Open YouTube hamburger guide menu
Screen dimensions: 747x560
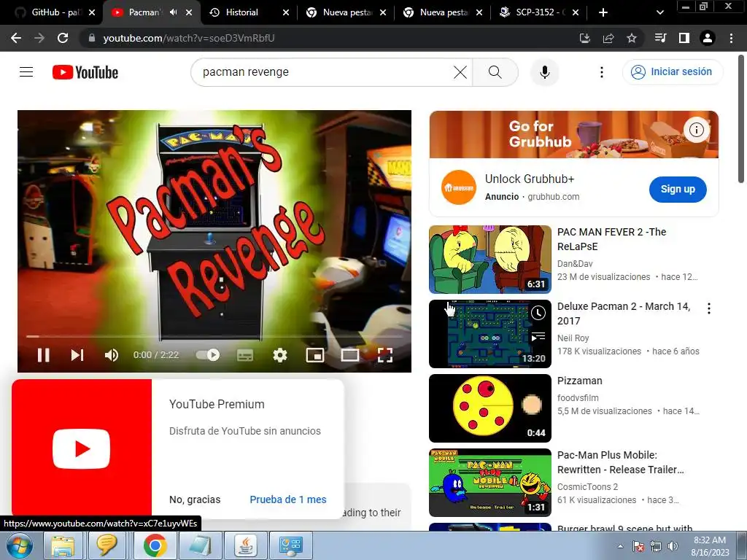26,72
